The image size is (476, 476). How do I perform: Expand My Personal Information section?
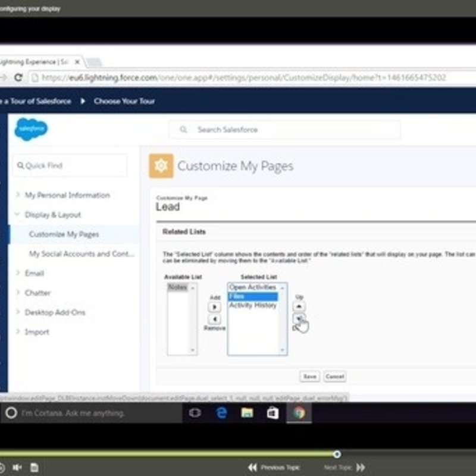[x=18, y=195]
